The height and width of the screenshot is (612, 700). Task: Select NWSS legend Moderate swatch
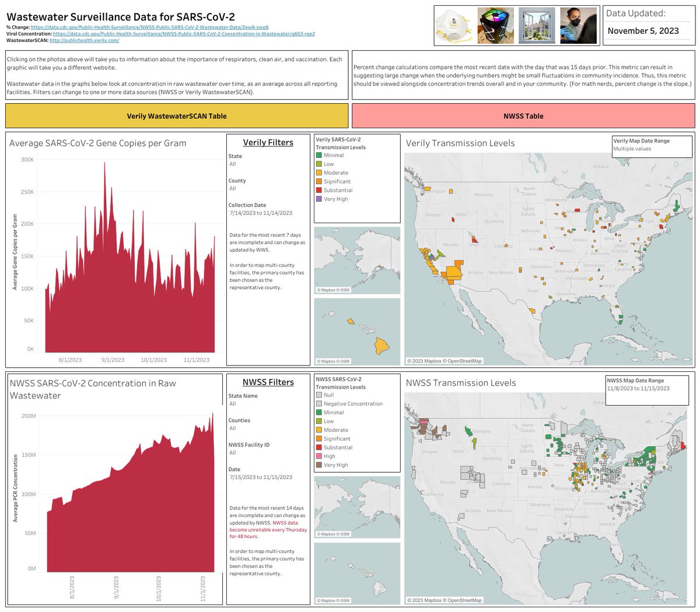pos(319,430)
